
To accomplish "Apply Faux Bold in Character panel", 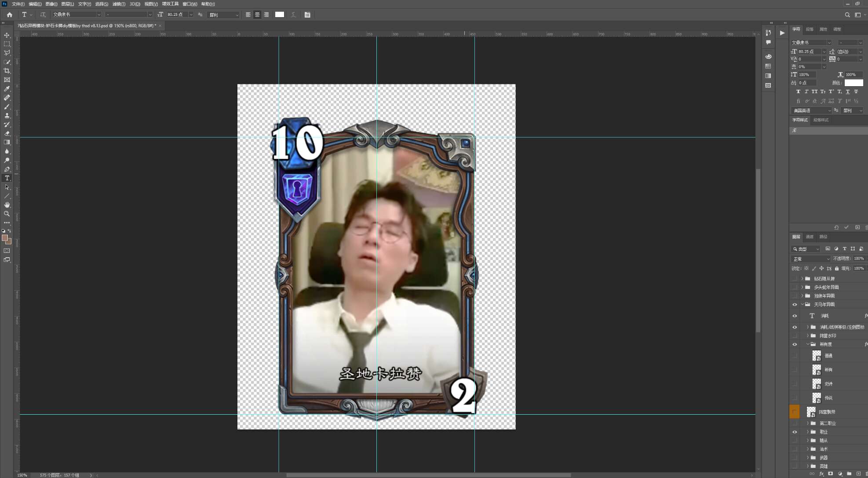I will click(798, 91).
